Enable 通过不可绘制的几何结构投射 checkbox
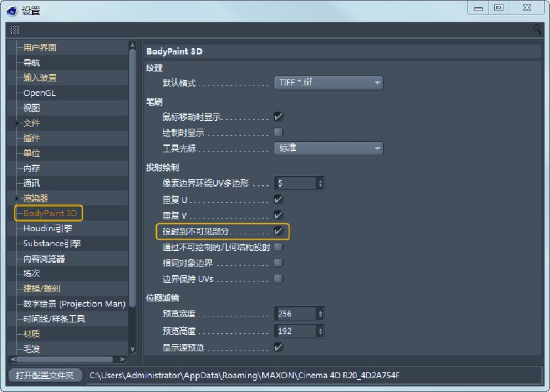Viewport: 550px width, 392px height. (278, 247)
